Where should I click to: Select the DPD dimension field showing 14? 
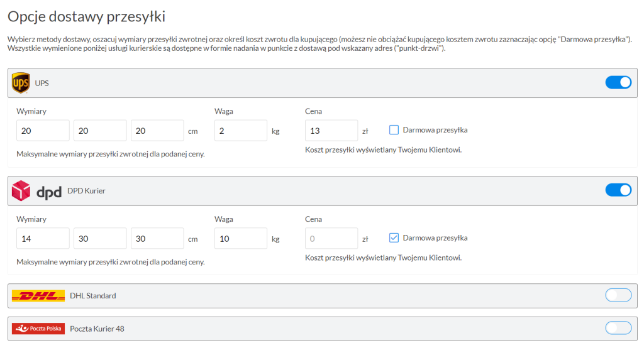pyautogui.click(x=43, y=239)
